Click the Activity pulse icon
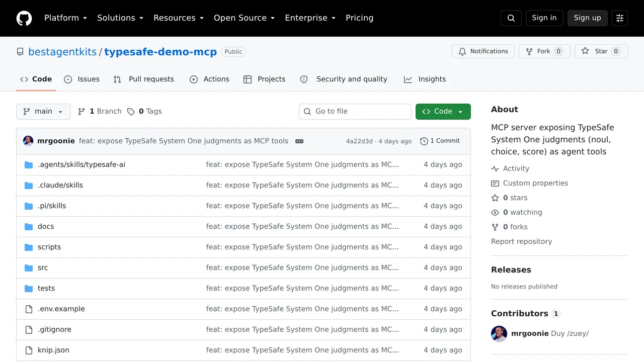 click(495, 169)
